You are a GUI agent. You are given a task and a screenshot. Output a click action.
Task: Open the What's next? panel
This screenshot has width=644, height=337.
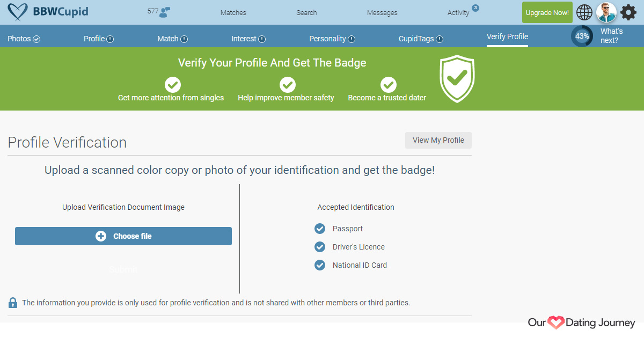tap(612, 36)
